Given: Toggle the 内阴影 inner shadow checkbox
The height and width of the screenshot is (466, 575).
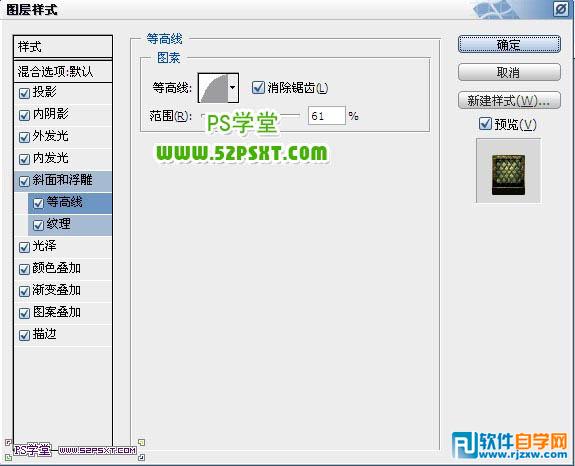Looking at the screenshot, I should [24, 115].
